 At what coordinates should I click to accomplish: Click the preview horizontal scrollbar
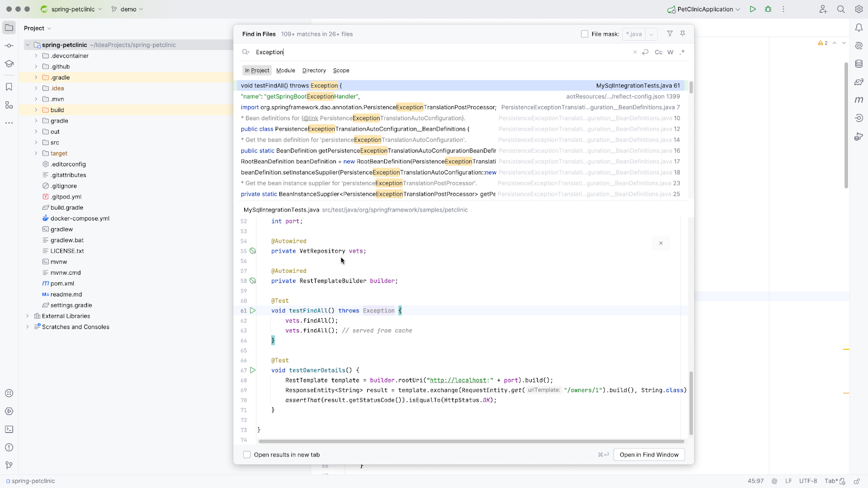coord(471,441)
